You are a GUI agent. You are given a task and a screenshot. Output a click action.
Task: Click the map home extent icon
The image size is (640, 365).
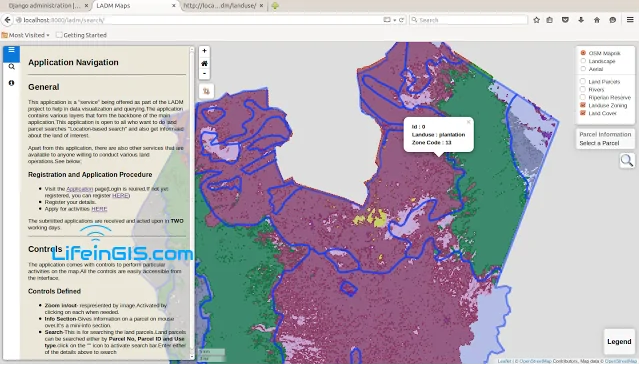point(204,63)
